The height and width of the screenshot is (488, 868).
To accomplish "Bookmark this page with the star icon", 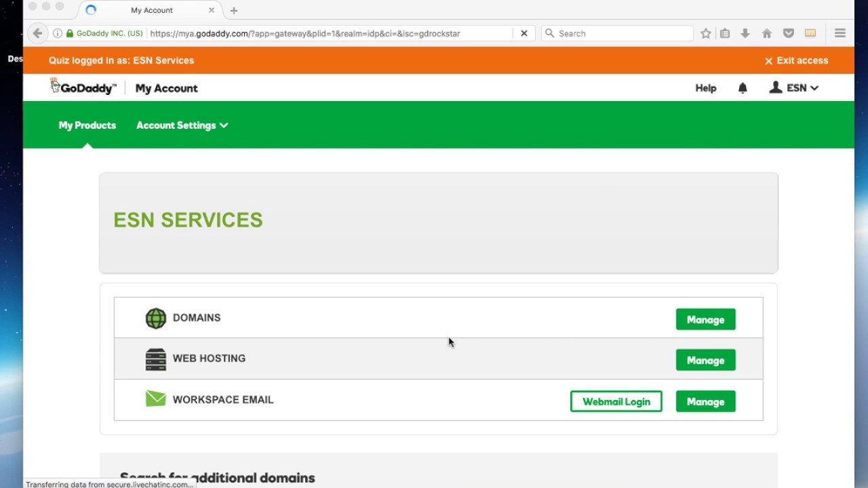I will pyautogui.click(x=706, y=33).
